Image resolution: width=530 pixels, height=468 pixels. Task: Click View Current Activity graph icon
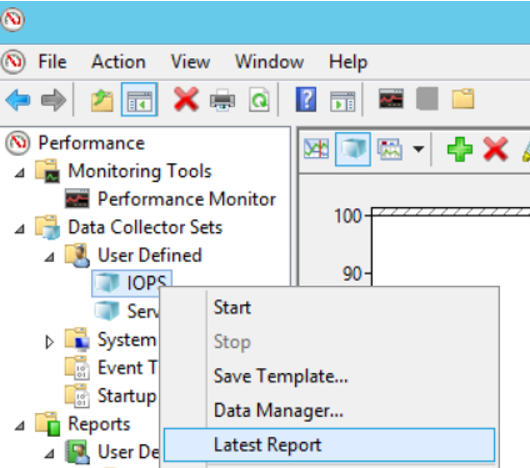click(x=316, y=149)
